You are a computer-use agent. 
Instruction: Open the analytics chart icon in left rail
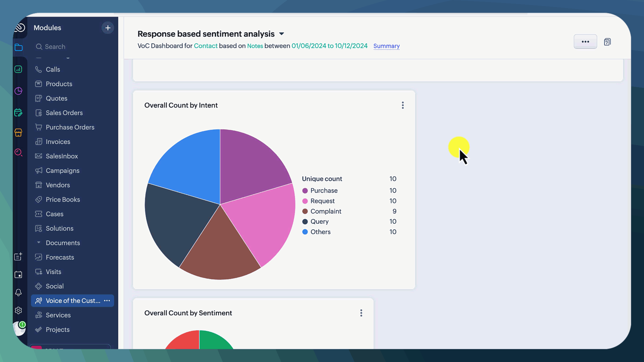18,69
